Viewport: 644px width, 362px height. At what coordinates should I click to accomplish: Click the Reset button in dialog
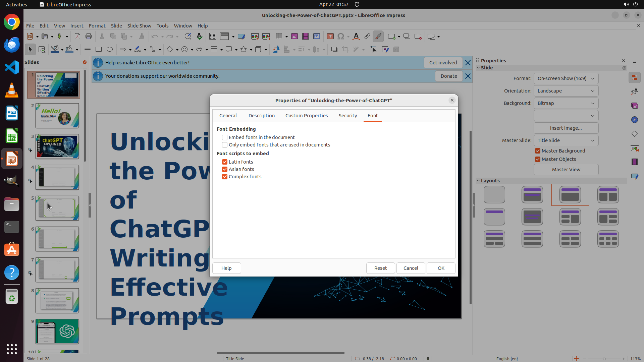click(380, 268)
